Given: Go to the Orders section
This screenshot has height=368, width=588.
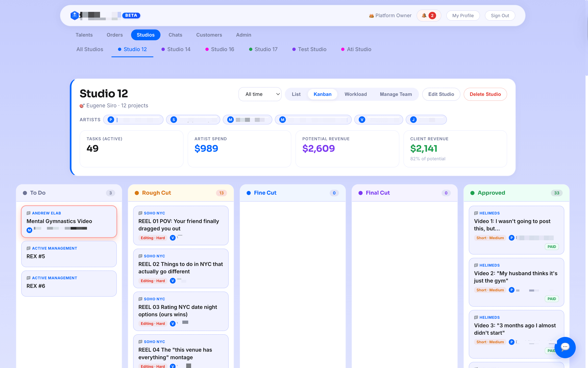Looking at the screenshot, I should [115, 35].
